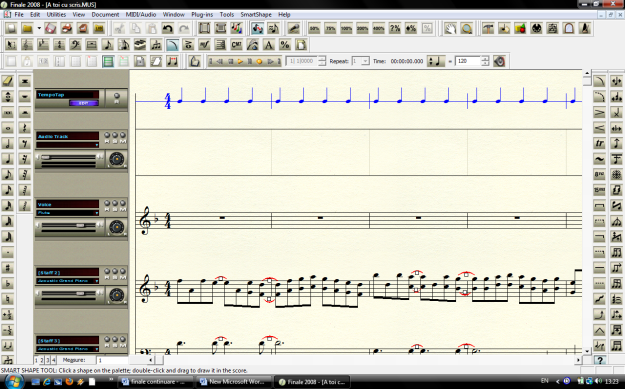Open the Repeat count dropdown
Screen dimensions: 625x389
(x=365, y=61)
